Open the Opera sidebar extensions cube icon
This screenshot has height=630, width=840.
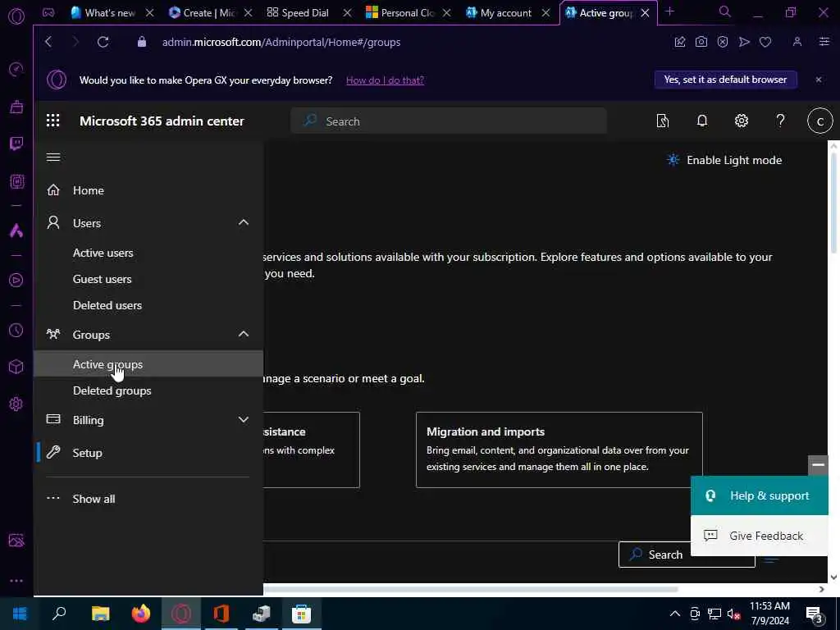[16, 367]
